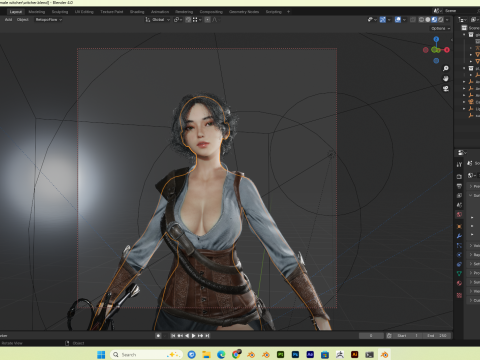Image resolution: width=480 pixels, height=360 pixels.
Task: Toggle X-ray mode in viewport header
Action: 413,20
